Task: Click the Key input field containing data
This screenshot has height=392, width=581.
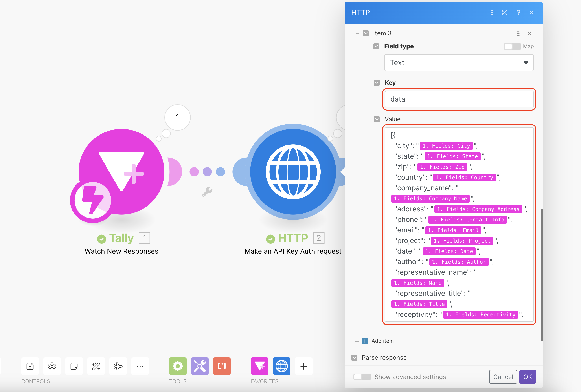Action: (459, 99)
